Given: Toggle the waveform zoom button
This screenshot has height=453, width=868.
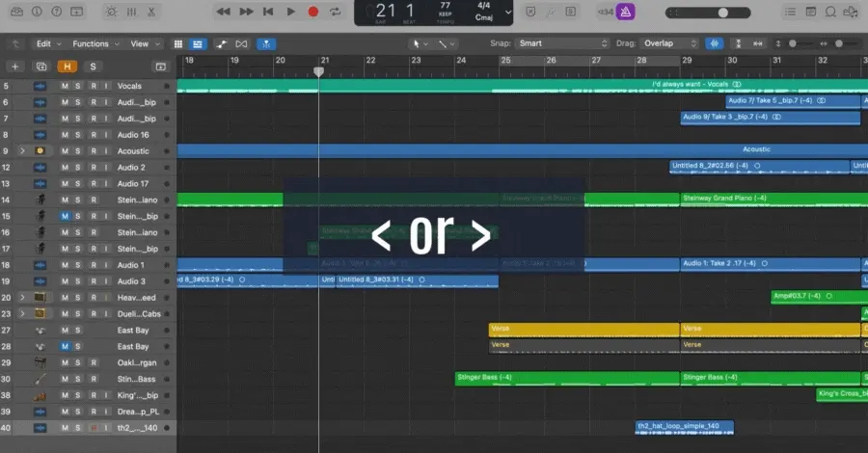Looking at the screenshot, I should click(715, 43).
